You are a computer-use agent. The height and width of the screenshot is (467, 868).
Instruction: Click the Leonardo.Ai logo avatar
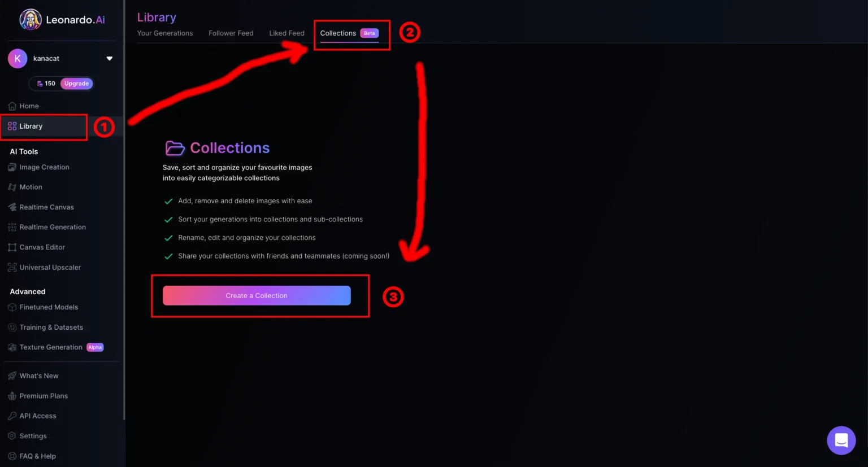click(30, 20)
